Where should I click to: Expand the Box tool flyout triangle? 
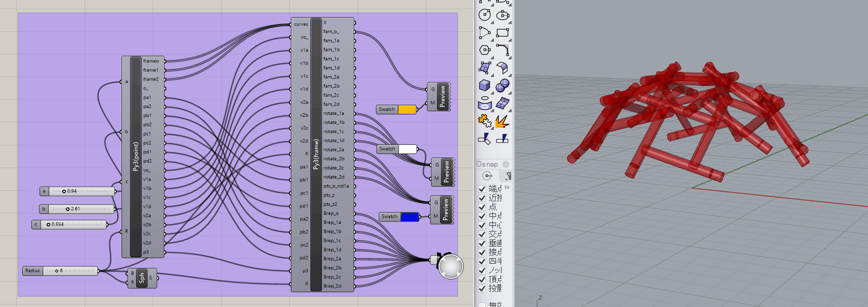492,92
